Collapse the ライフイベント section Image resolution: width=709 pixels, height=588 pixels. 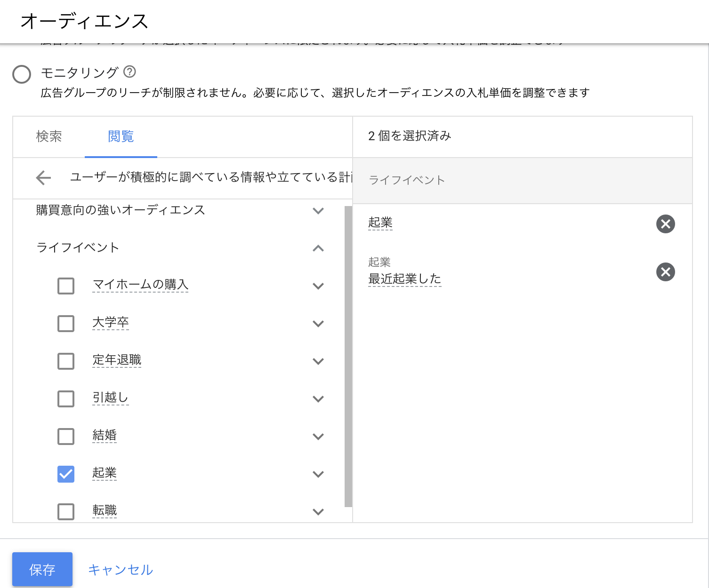tap(318, 248)
